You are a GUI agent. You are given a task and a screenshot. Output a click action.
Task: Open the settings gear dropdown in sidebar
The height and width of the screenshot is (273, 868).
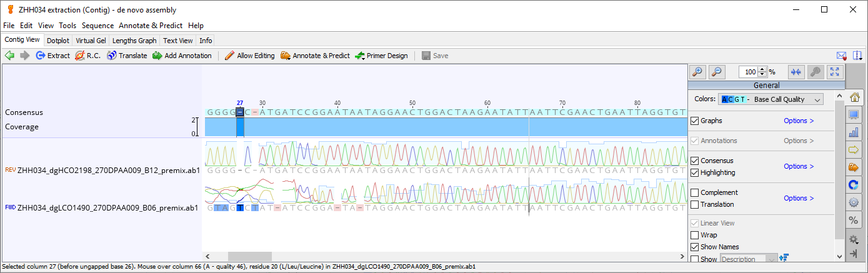[x=854, y=239]
